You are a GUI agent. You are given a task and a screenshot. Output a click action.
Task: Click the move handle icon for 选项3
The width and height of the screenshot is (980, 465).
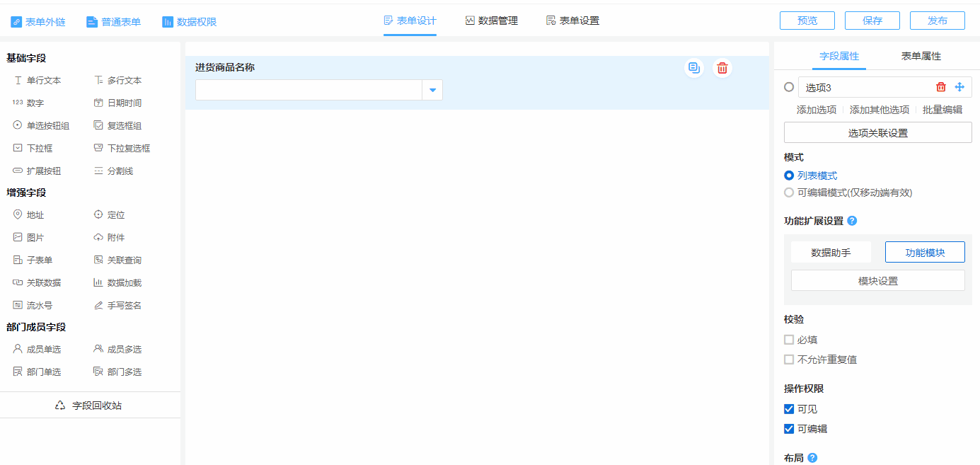[959, 87]
